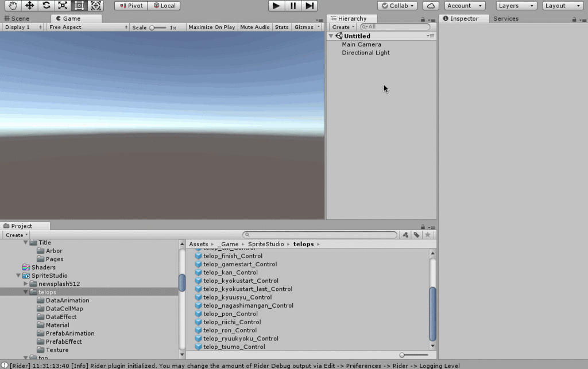
Task: Open Untitled scene options menu
Action: 431,36
